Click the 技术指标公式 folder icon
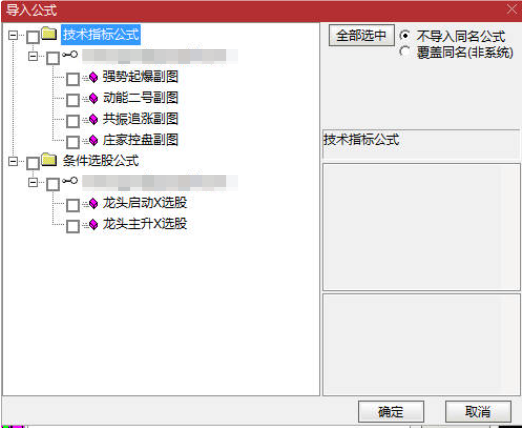The image size is (524, 428). point(49,33)
